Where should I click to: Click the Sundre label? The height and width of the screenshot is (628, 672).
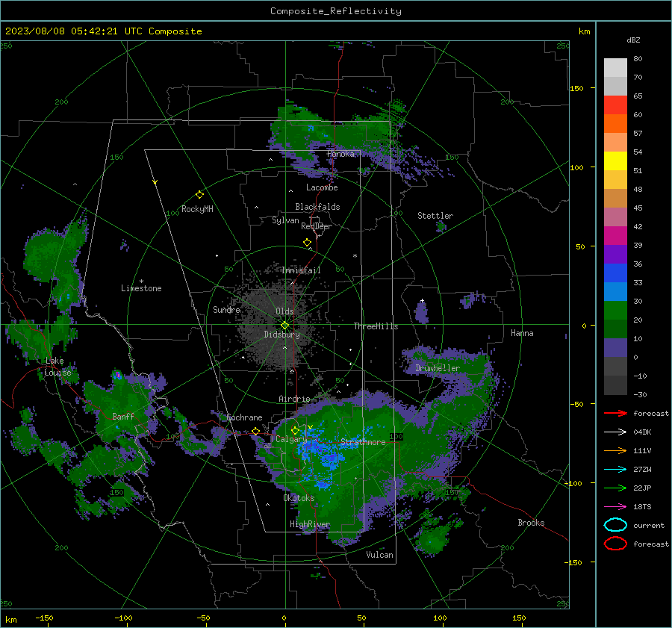pyautogui.click(x=226, y=309)
